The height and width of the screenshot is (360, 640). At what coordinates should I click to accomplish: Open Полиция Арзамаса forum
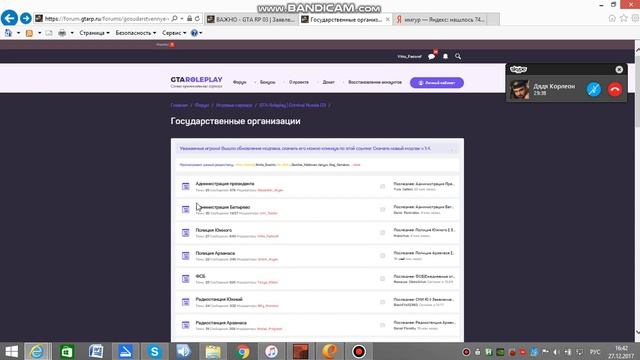[x=215, y=253]
